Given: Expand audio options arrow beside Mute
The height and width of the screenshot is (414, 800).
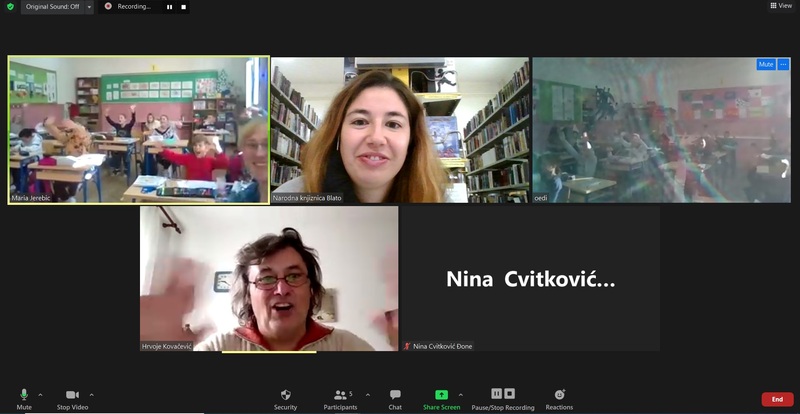Looking at the screenshot, I should 39,394.
